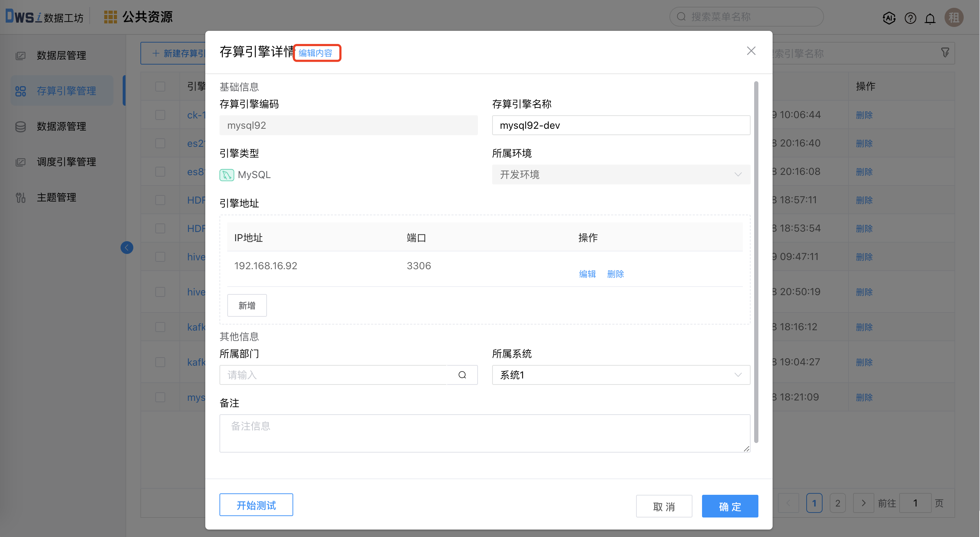Click the 确定 button

[730, 506]
